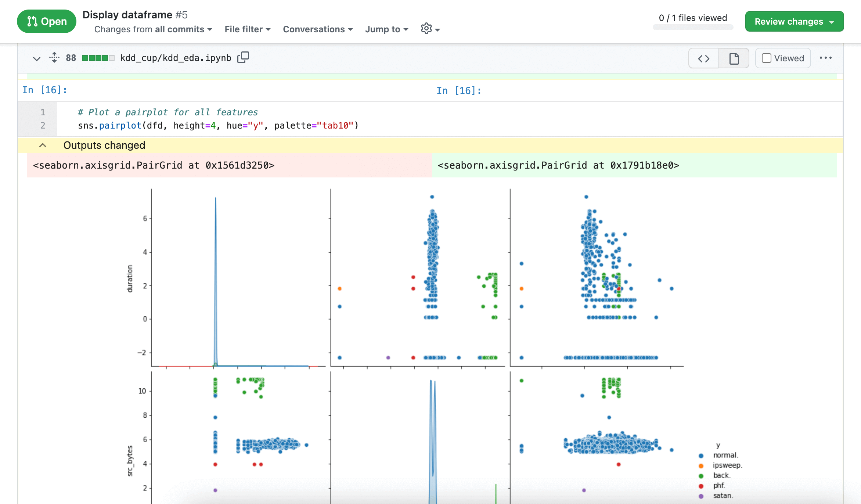The height and width of the screenshot is (504, 861).
Task: Switch to source diff view icon
Action: coord(703,58)
